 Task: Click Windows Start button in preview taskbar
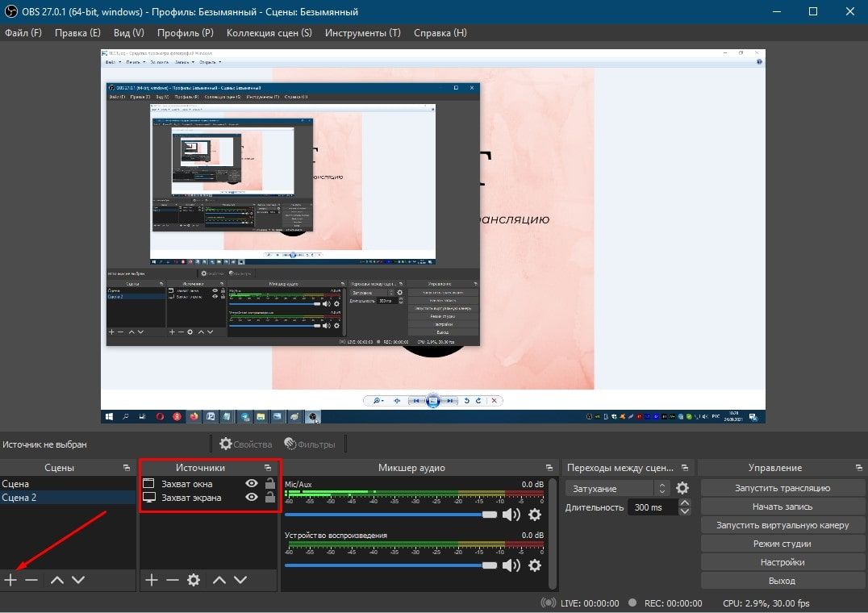(x=109, y=416)
